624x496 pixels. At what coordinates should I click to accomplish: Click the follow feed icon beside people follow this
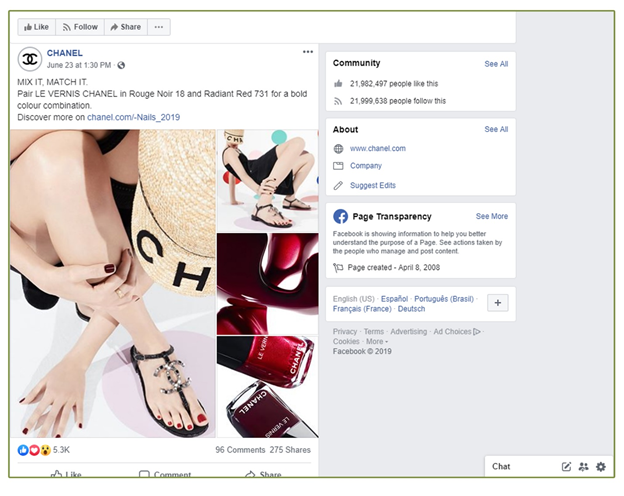click(x=338, y=101)
